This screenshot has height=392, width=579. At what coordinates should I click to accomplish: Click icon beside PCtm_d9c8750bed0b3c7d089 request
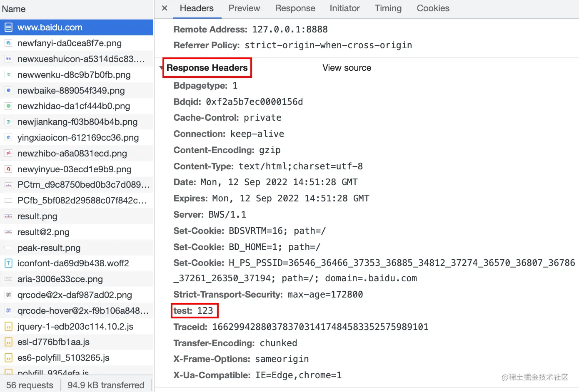click(x=8, y=185)
